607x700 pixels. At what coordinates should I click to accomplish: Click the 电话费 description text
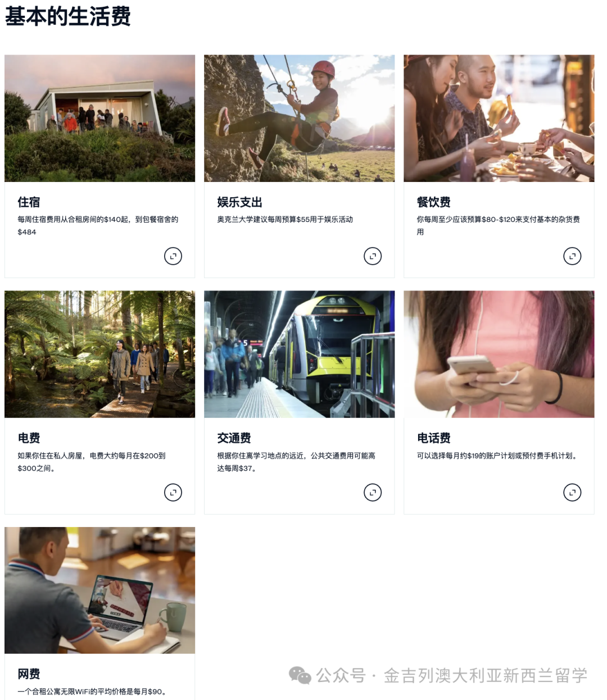tap(497, 456)
